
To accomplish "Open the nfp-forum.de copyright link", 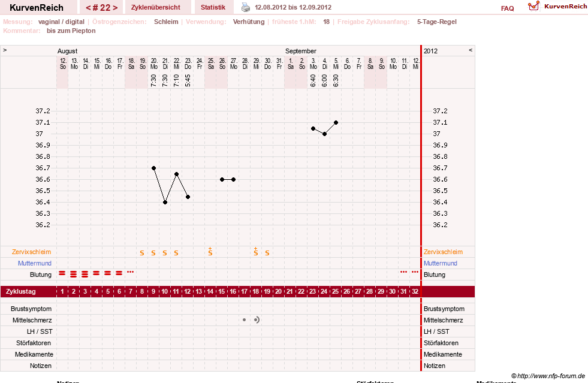I will (548, 376).
